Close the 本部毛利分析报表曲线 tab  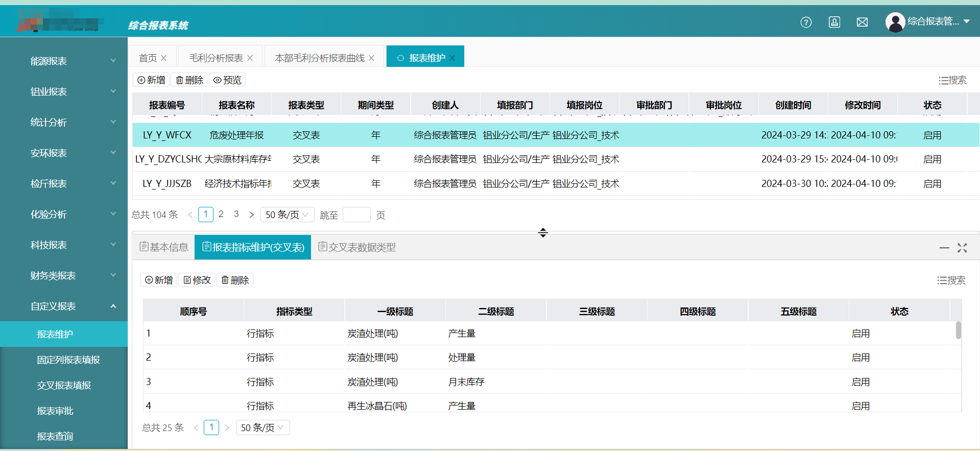click(372, 58)
